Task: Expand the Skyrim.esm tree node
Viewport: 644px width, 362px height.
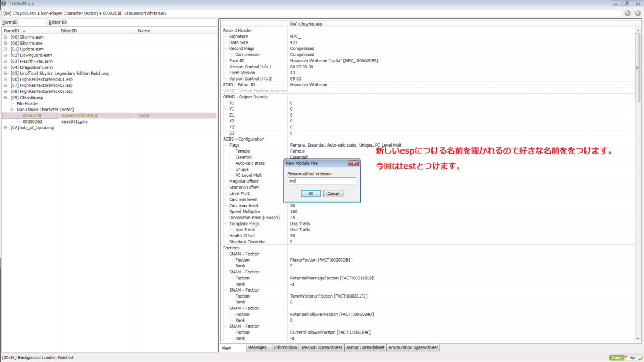Action: pyautogui.click(x=5, y=37)
